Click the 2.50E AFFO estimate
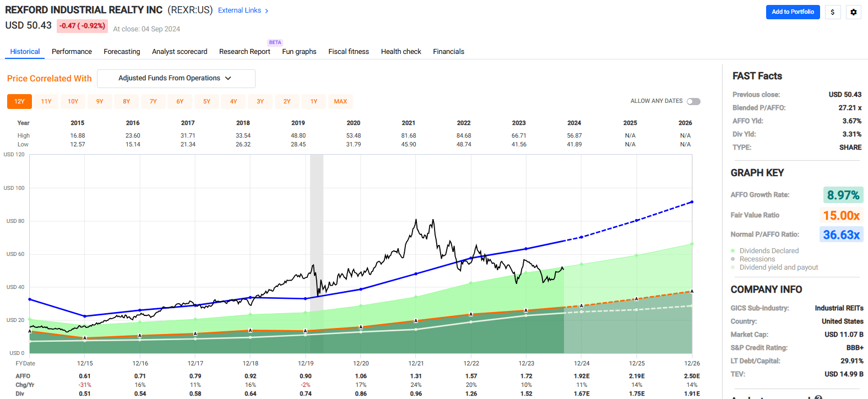The height and width of the screenshot is (399, 868). click(x=692, y=376)
